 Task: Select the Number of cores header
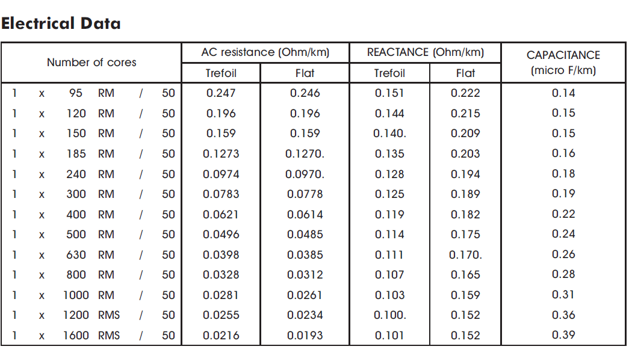pyautogui.click(x=91, y=63)
